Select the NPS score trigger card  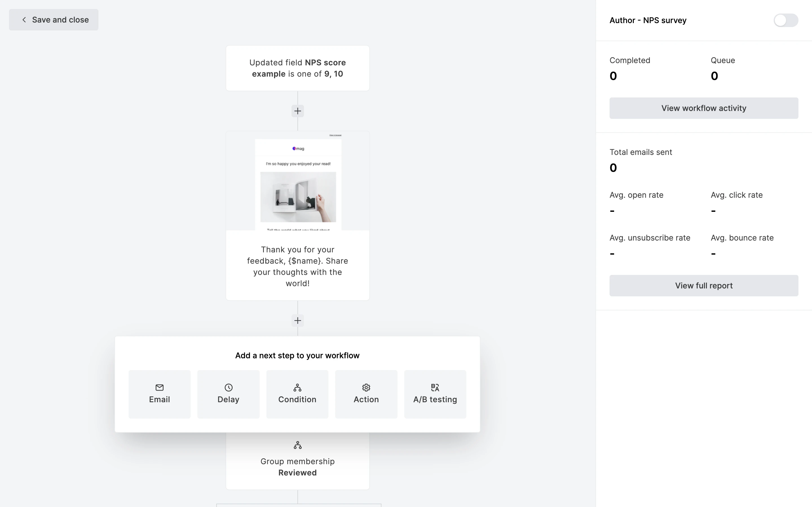(x=297, y=68)
